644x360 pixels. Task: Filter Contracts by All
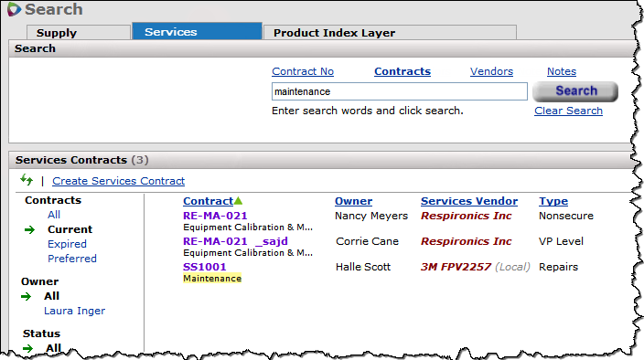point(54,215)
